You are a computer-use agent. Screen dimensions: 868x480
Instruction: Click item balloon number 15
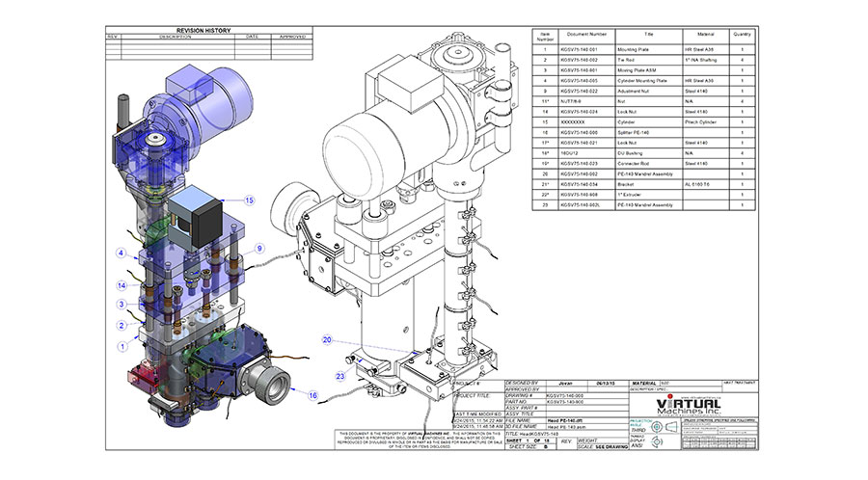pos(249,200)
